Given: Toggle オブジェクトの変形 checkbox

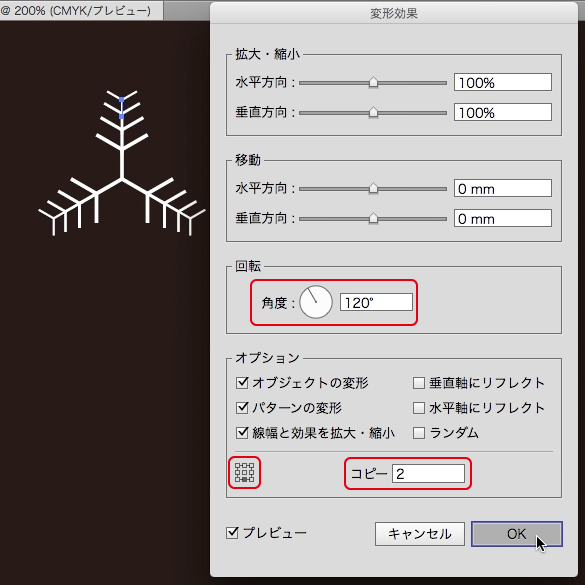Looking at the screenshot, I should click(242, 383).
